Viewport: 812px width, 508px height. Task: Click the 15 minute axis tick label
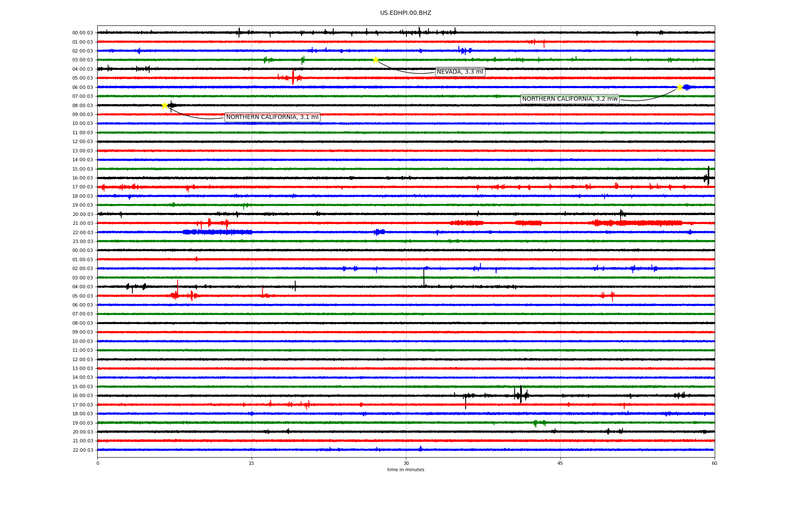252,463
